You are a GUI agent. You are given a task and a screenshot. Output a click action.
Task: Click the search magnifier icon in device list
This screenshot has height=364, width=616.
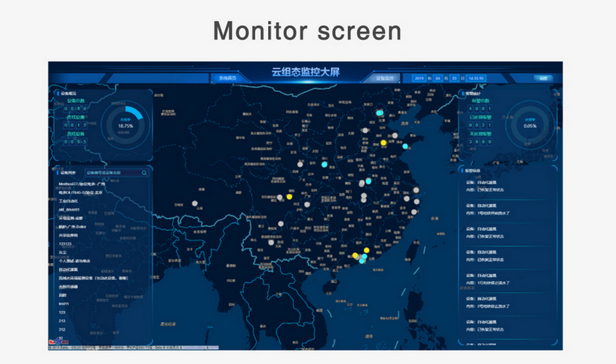pos(144,172)
